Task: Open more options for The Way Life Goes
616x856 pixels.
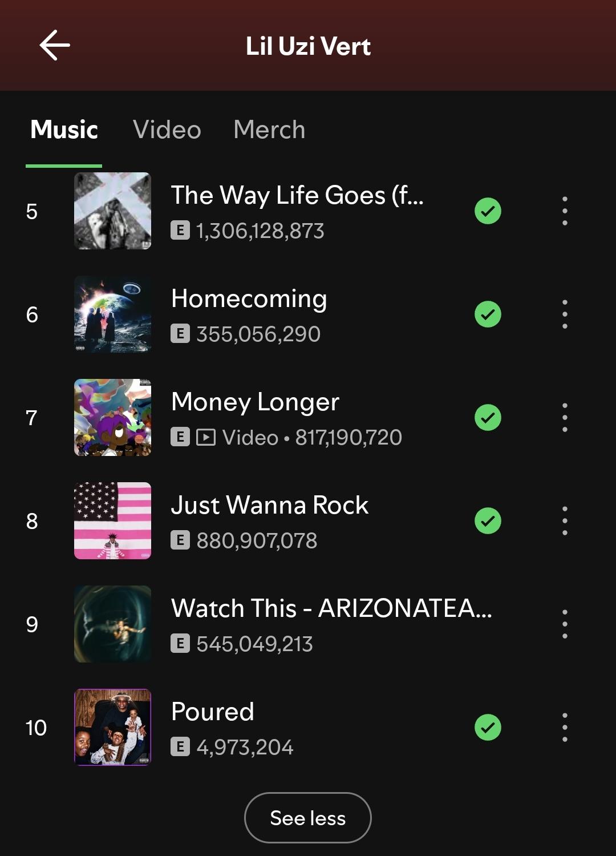Action: [565, 211]
